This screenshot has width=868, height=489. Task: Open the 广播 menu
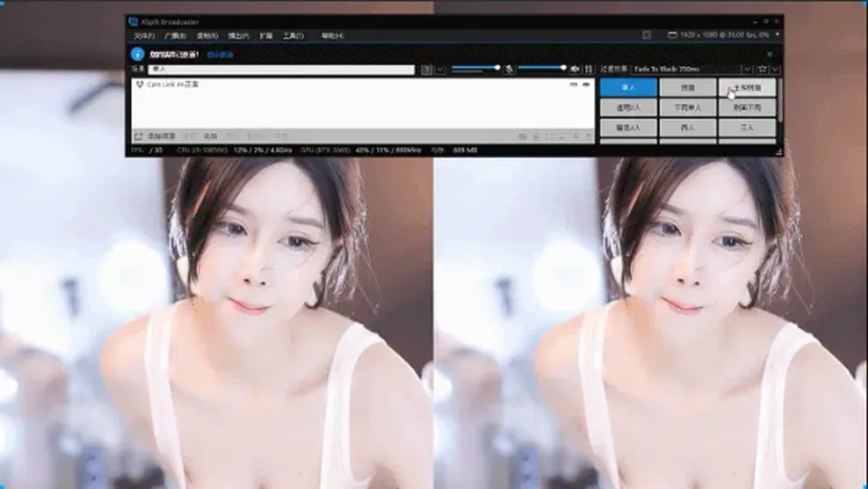coord(175,35)
